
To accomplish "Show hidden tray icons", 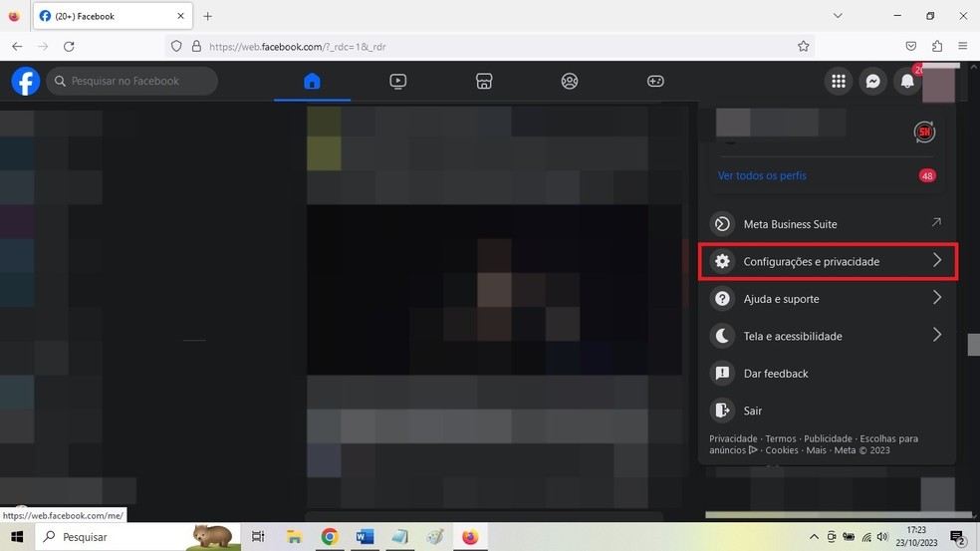I will (814, 537).
